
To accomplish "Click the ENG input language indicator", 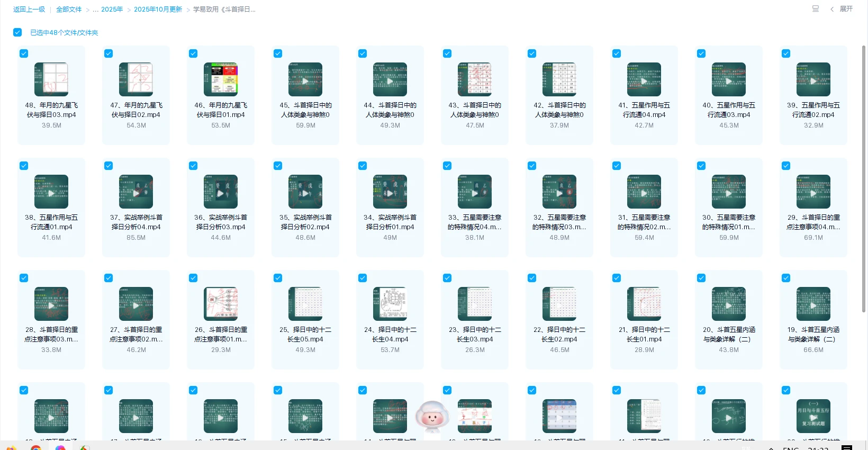I will (x=791, y=448).
